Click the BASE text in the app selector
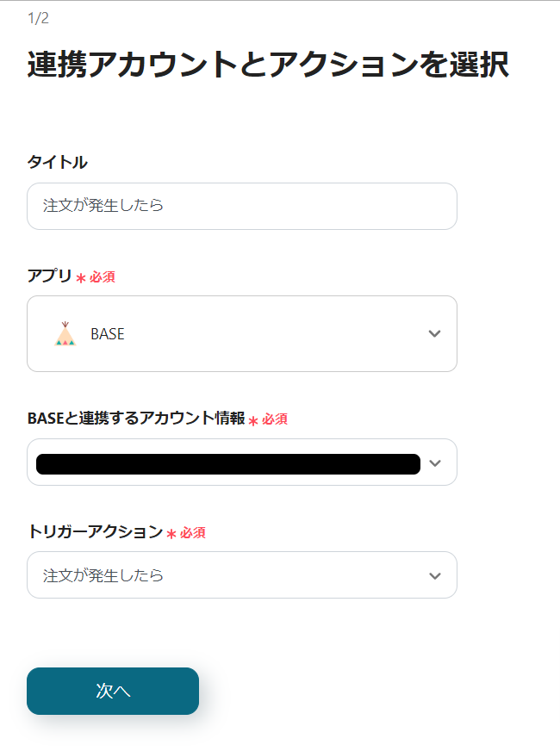Image resolution: width=560 pixels, height=751 pixels. (x=108, y=334)
